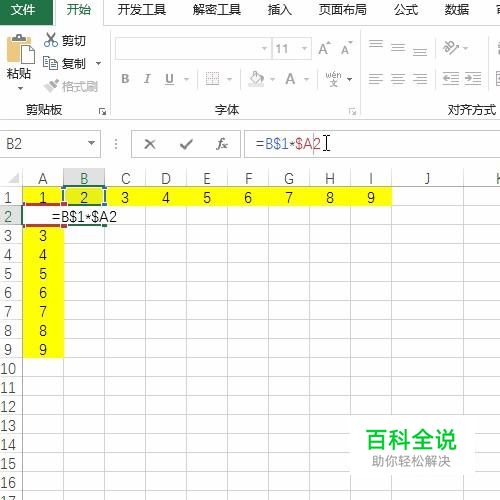The height and width of the screenshot is (500, 500).
Task: Click the Paste clipboard icon
Action: click(x=21, y=49)
